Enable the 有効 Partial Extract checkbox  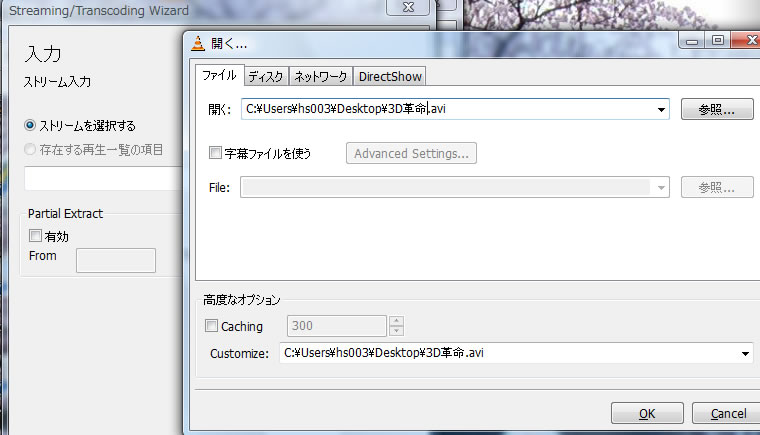[35, 236]
